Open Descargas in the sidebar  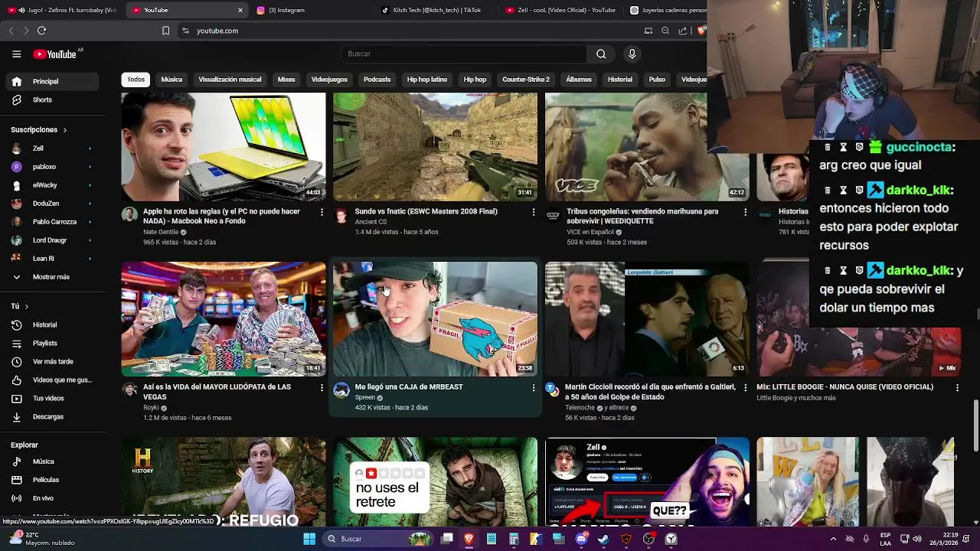pyautogui.click(x=52, y=416)
